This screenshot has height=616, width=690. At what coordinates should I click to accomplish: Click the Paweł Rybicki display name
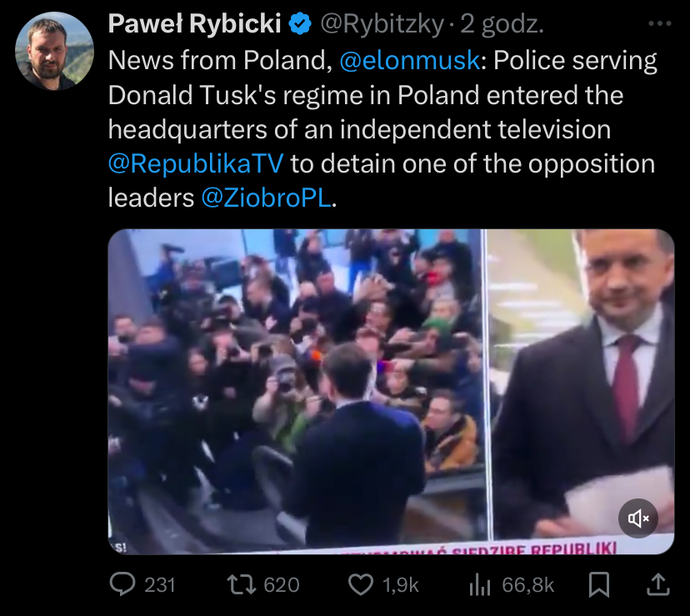click(x=194, y=23)
